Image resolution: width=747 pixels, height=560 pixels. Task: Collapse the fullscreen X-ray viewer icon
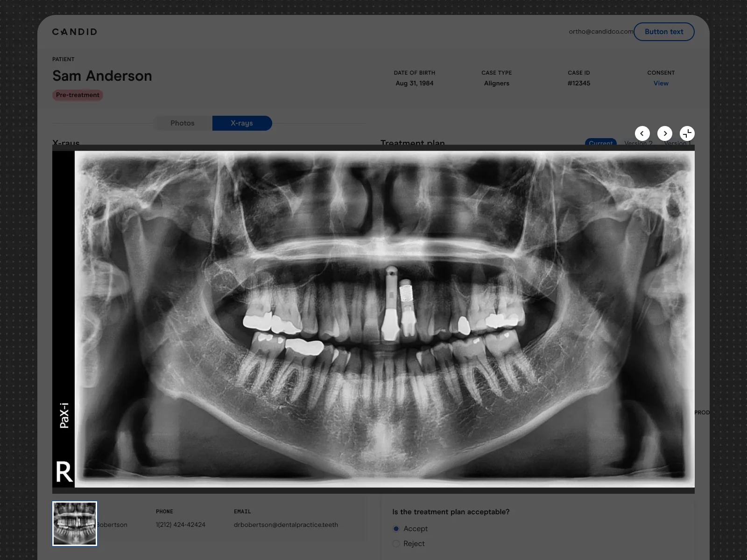[687, 133]
